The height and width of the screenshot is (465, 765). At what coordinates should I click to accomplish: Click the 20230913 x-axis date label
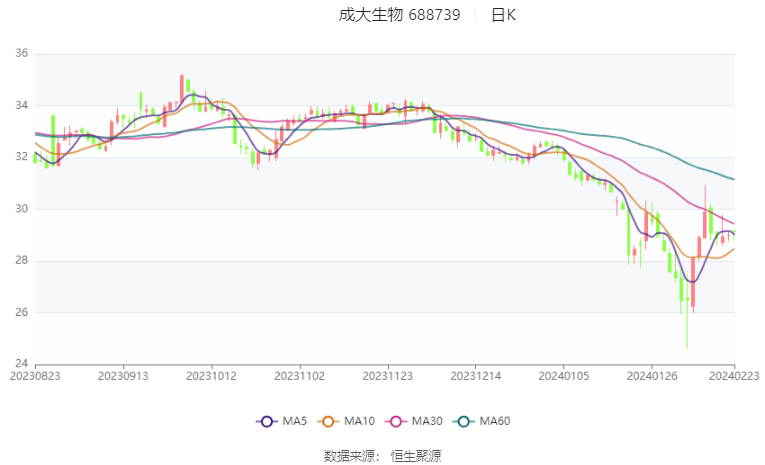point(123,376)
